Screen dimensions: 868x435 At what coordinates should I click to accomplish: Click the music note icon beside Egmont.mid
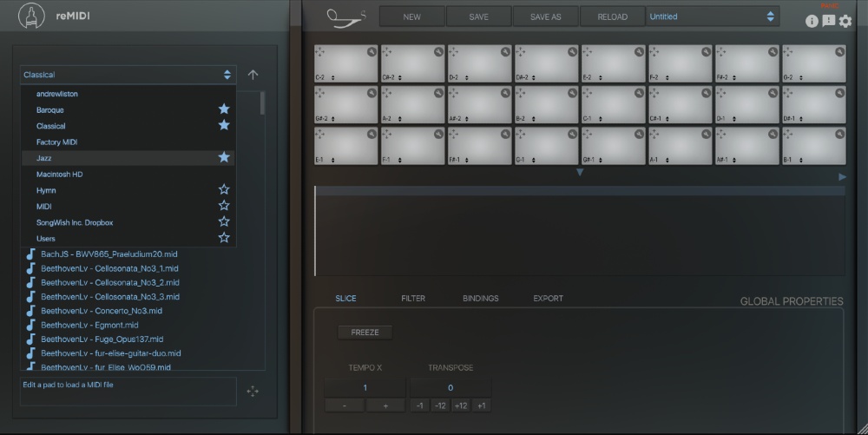pos(30,325)
